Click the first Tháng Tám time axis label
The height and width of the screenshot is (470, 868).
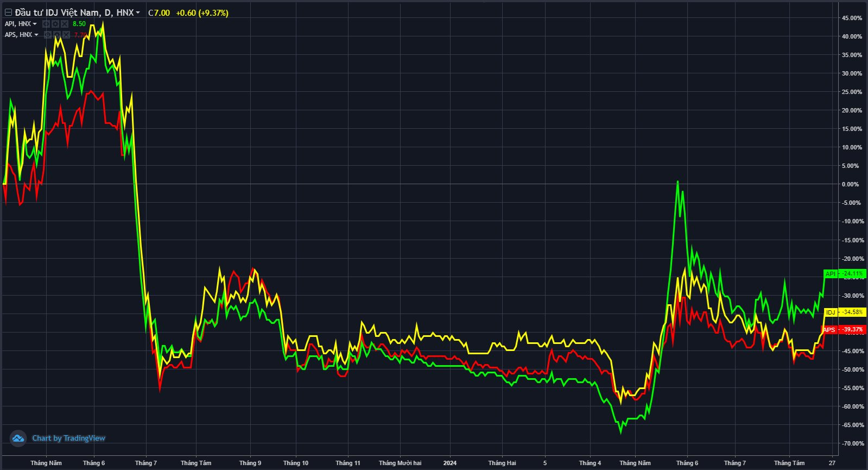pyautogui.click(x=196, y=463)
